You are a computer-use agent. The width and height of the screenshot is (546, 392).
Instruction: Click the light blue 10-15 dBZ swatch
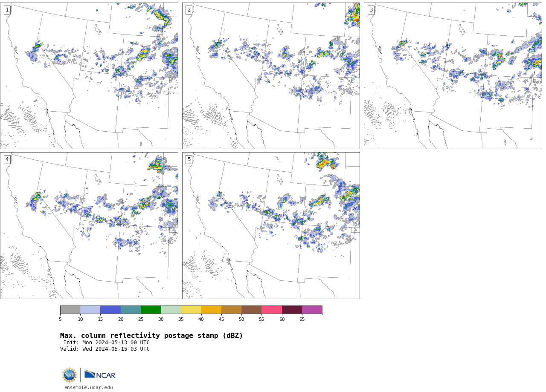click(90, 310)
